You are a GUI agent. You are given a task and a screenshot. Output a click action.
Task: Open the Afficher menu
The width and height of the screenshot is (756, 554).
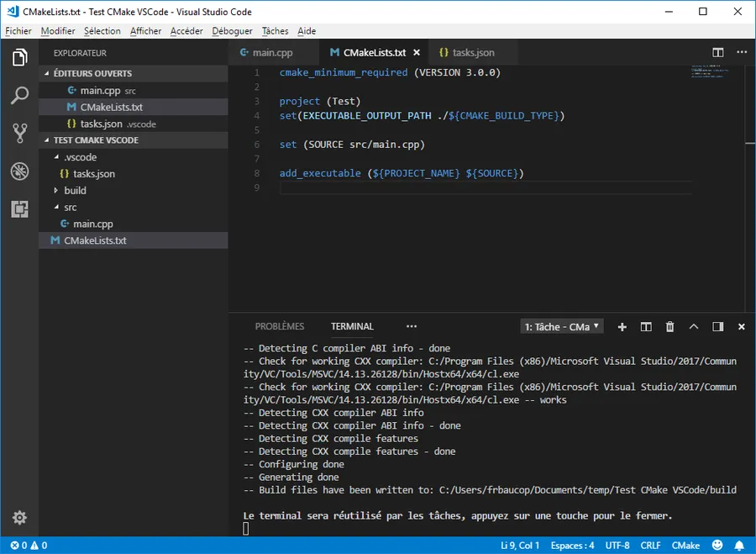pyautogui.click(x=145, y=31)
